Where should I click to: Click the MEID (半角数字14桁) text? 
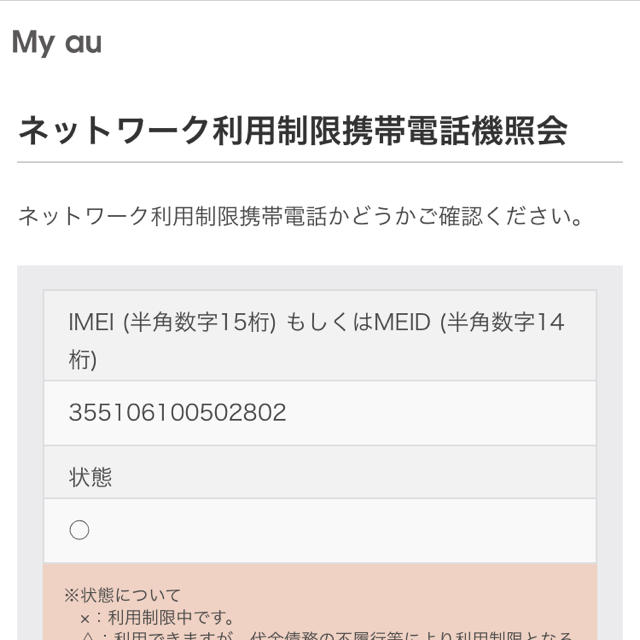pos(469,322)
